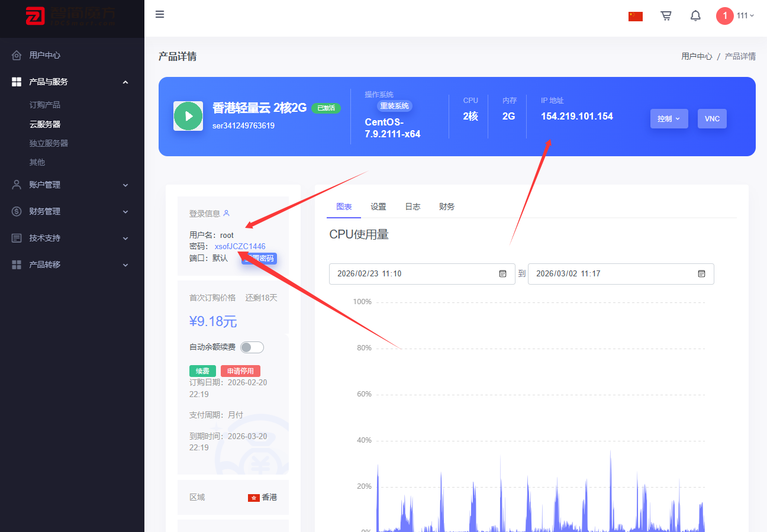
Task: Switch to the 财务 tab
Action: click(446, 207)
